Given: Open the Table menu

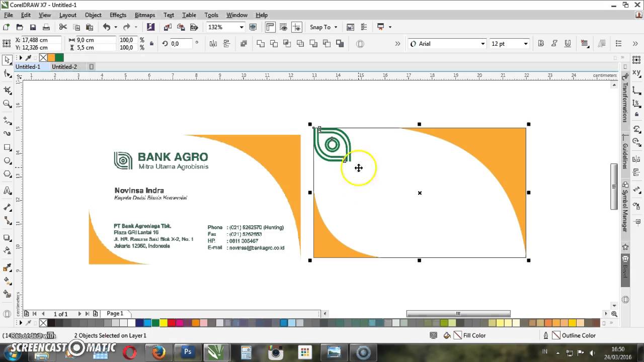Looking at the screenshot, I should [189, 15].
